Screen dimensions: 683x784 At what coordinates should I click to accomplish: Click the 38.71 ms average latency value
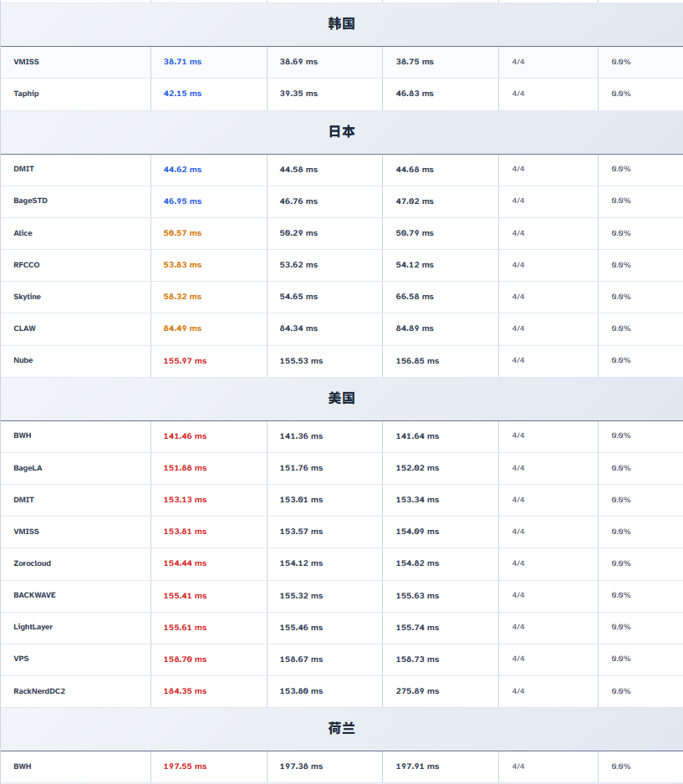point(182,62)
